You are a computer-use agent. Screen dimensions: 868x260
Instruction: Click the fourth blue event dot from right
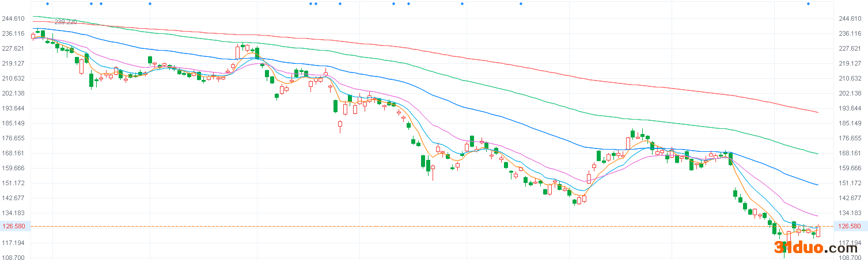408,4
